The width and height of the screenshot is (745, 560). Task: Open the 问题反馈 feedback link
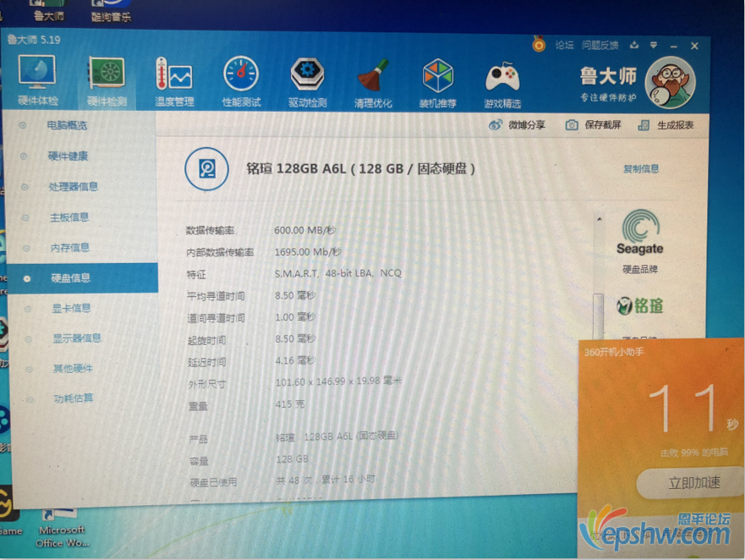tap(600, 45)
